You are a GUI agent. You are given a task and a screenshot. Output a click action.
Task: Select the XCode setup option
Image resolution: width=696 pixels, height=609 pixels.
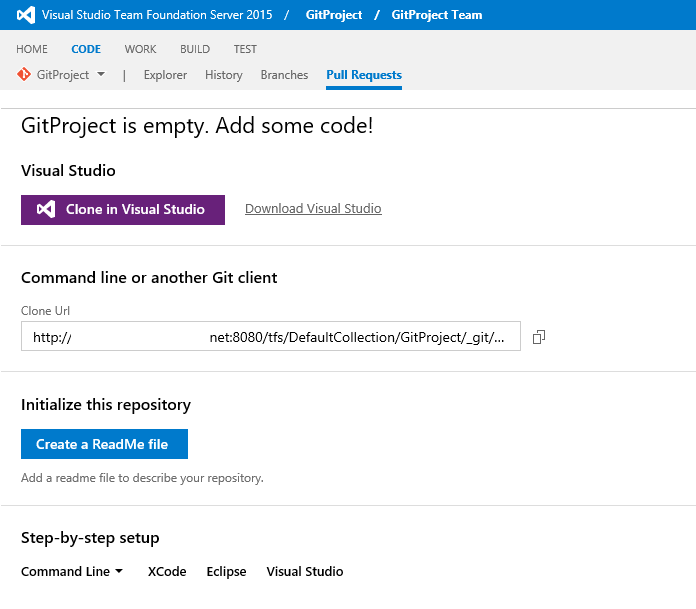167,571
